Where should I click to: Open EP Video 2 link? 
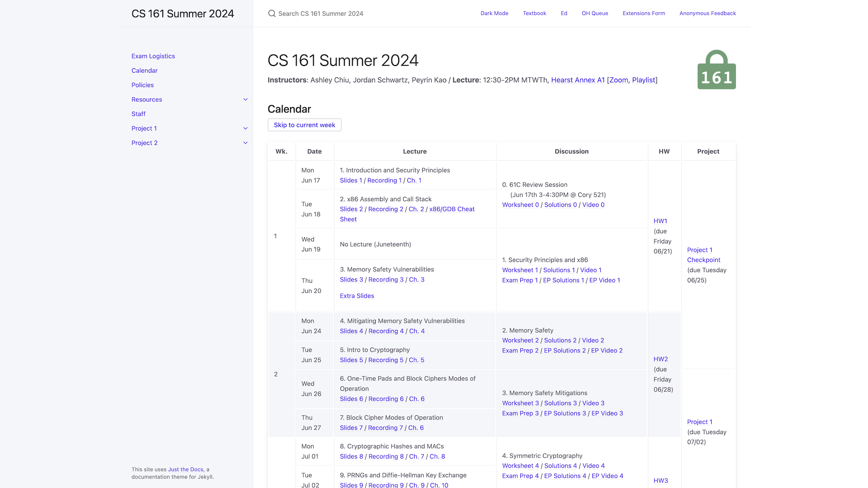(607, 351)
